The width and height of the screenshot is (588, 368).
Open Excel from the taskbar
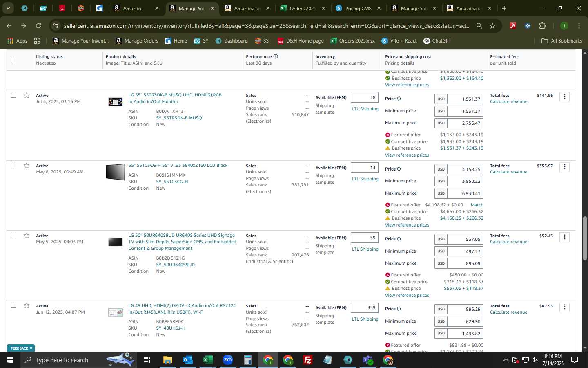(207, 360)
